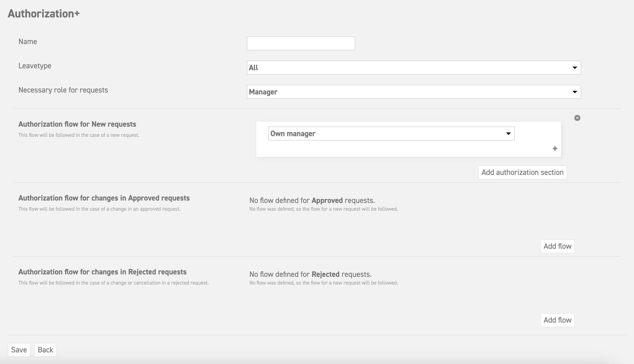Open the Own manager dropdown
634x364 pixels.
[391, 133]
